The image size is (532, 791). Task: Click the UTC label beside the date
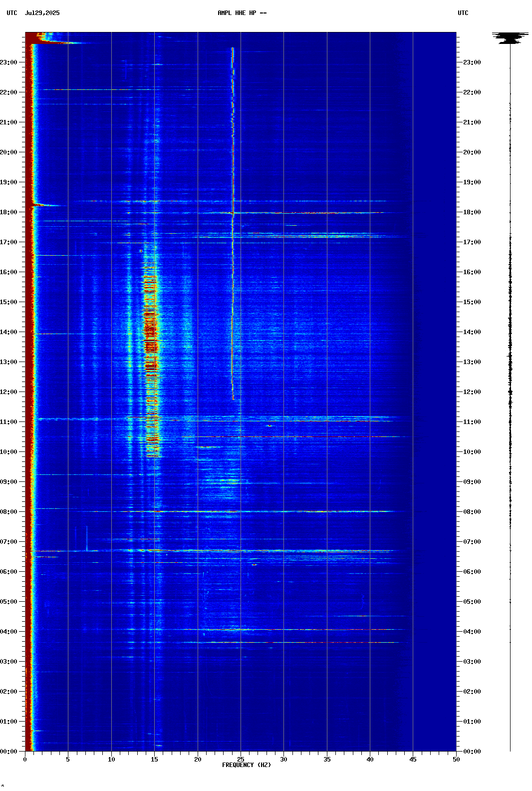coord(12,13)
